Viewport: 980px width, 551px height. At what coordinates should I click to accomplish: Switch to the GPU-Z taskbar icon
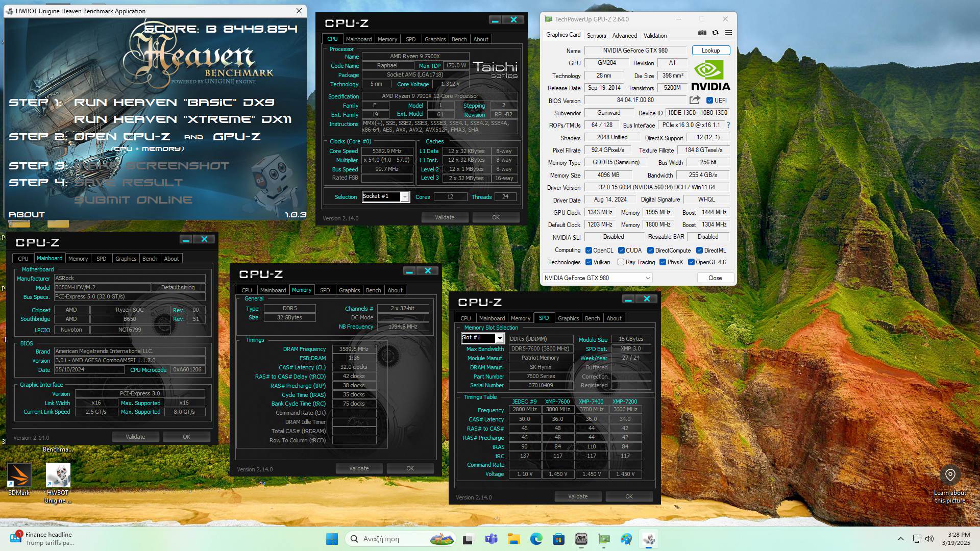tap(604, 539)
